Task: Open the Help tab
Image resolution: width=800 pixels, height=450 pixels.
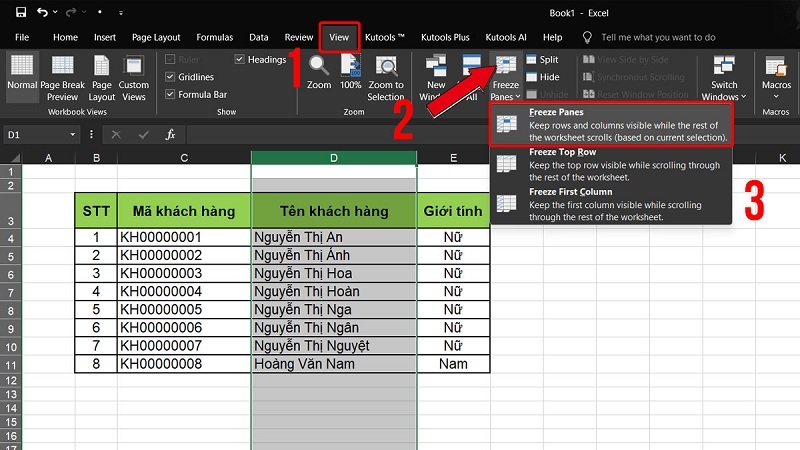Action: (552, 37)
